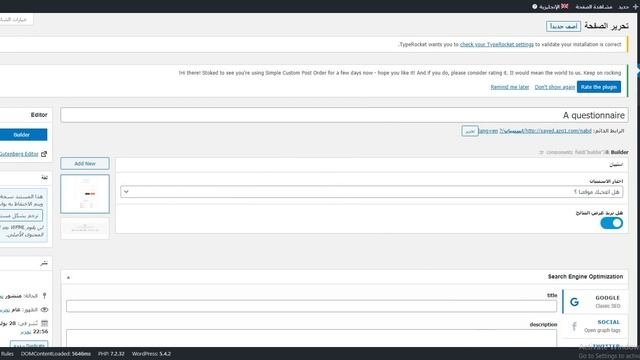The width and height of the screenshot is (640, 360).
Task: Click the publish time edit link
Action: (x=25, y=332)
